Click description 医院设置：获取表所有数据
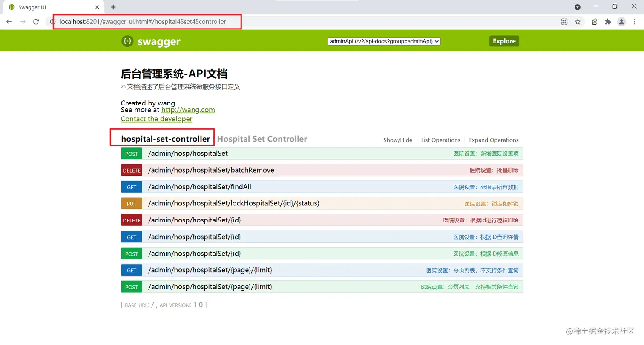 point(486,187)
